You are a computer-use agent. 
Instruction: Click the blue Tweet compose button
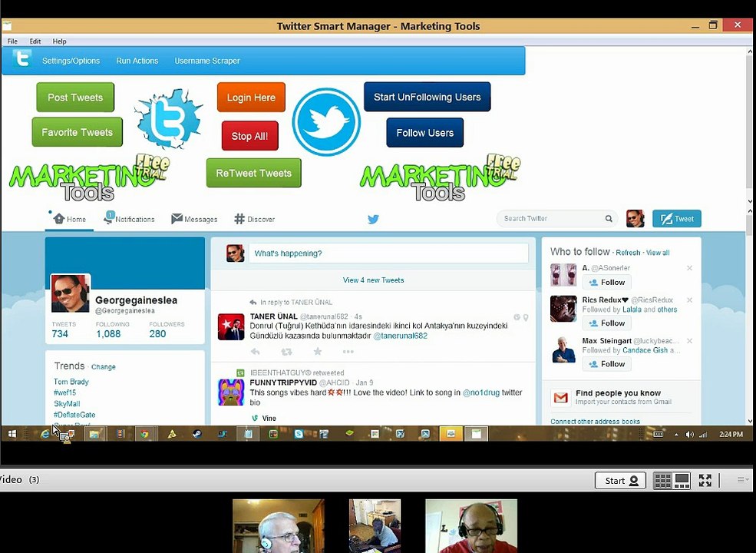677,219
